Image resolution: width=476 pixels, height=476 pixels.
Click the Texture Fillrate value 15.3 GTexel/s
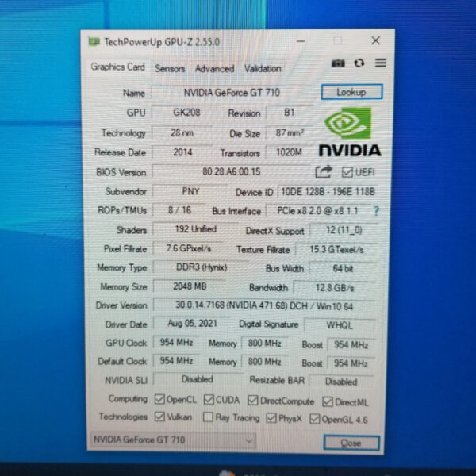(336, 250)
